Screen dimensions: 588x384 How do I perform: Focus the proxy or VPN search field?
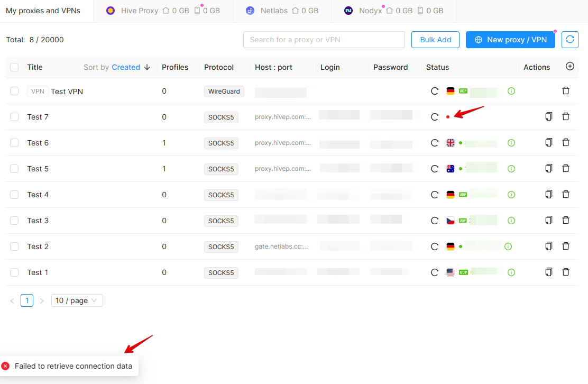coord(324,40)
